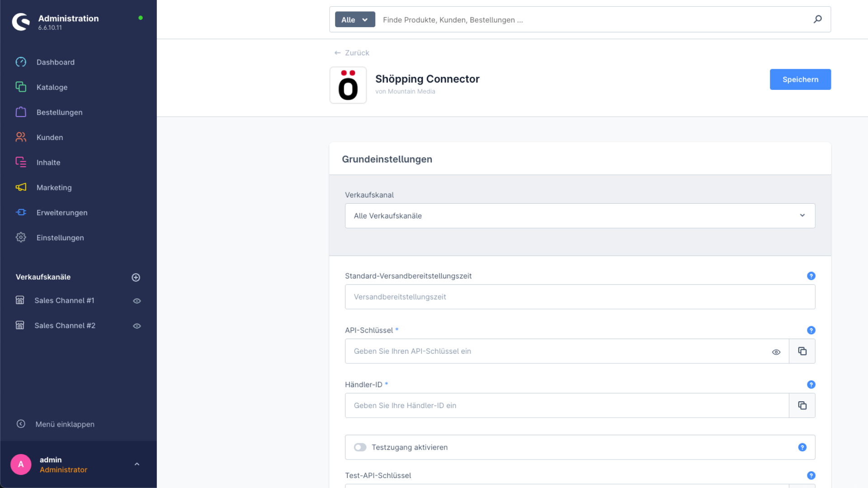
Task: Copy the Händler-ID field value
Action: tap(802, 405)
